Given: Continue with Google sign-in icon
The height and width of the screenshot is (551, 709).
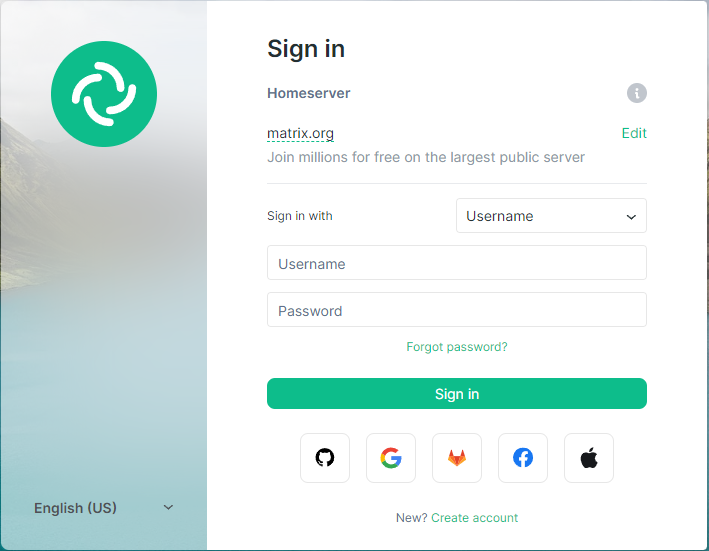Looking at the screenshot, I should pos(391,458).
